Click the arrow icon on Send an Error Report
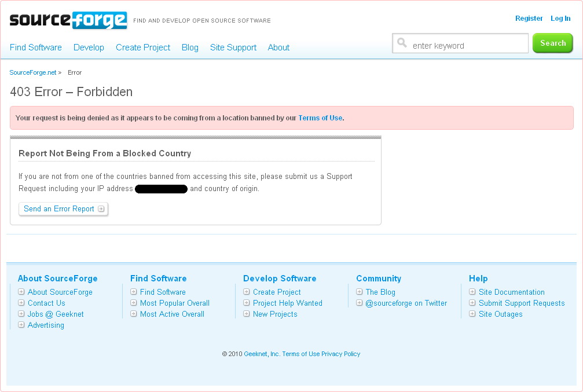This screenshot has height=392, width=583. [x=101, y=209]
